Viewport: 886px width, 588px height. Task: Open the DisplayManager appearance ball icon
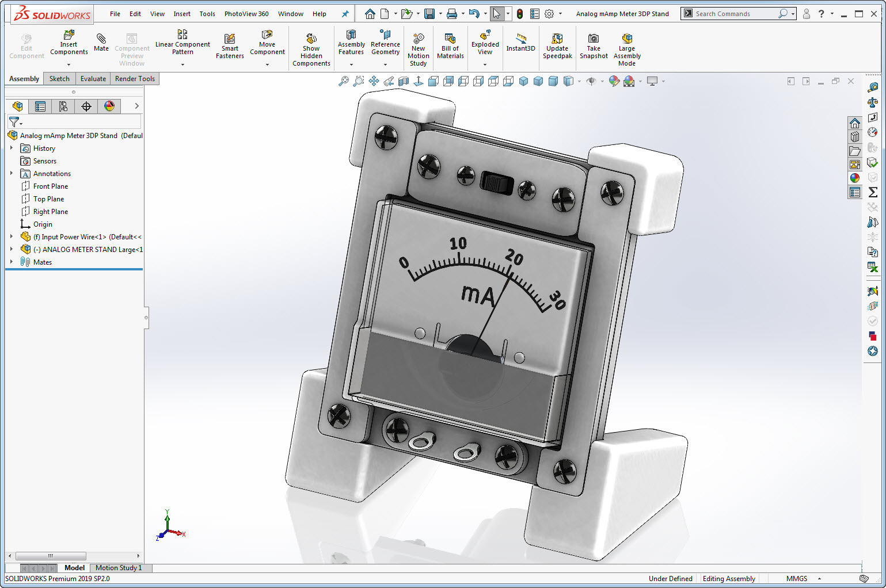point(109,106)
